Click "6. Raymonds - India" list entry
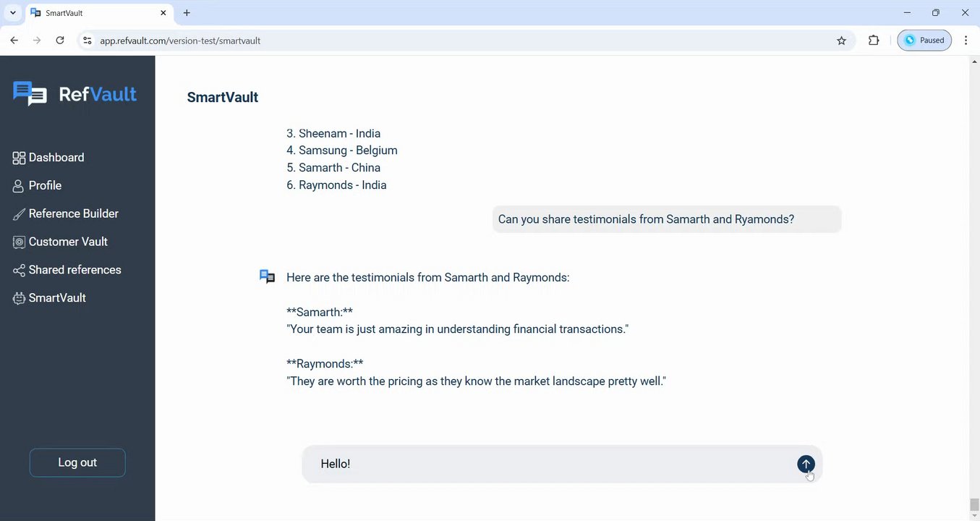Screen dimensions: 980x521 (x=336, y=185)
